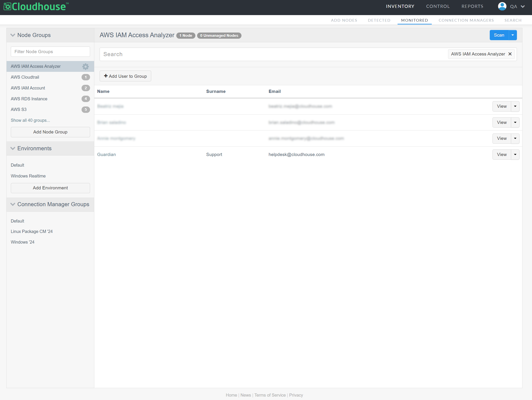
Task: Open settings gear for AWS IAM Access Analyzer
Action: [x=85, y=67]
